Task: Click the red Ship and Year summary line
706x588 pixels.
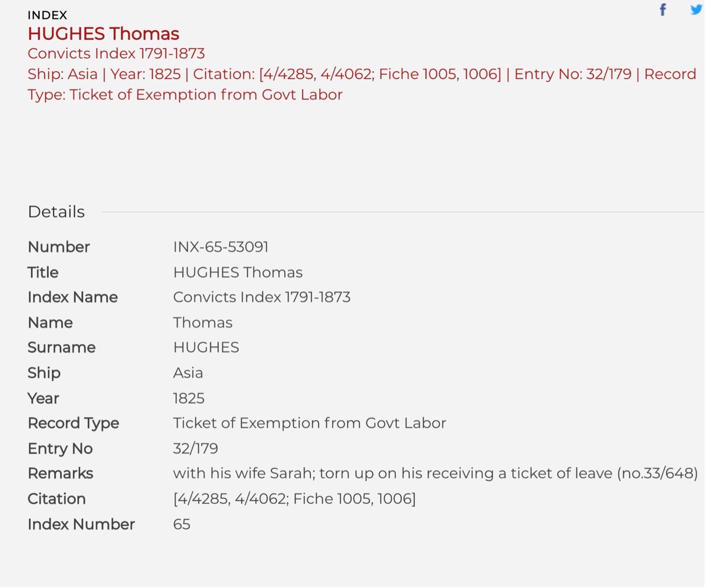Action: [362, 74]
